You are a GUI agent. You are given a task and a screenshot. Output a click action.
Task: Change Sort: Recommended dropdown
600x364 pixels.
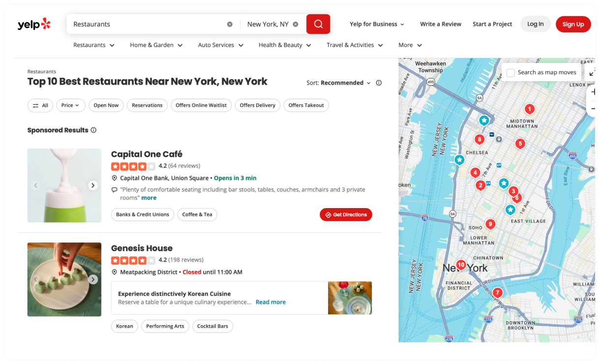click(346, 83)
